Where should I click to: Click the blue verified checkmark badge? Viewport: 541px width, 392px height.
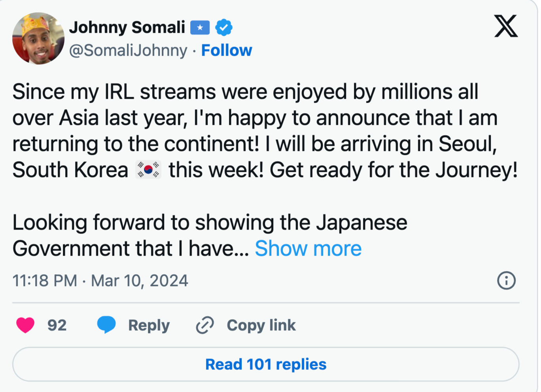224,28
